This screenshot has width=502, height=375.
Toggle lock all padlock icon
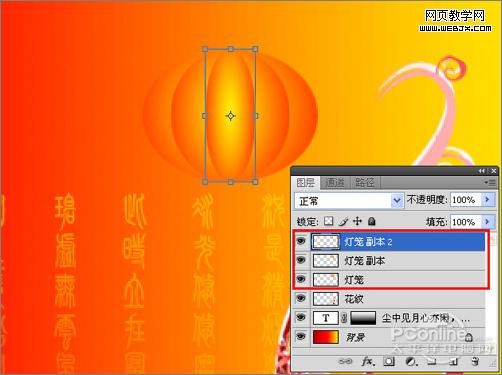click(x=372, y=221)
